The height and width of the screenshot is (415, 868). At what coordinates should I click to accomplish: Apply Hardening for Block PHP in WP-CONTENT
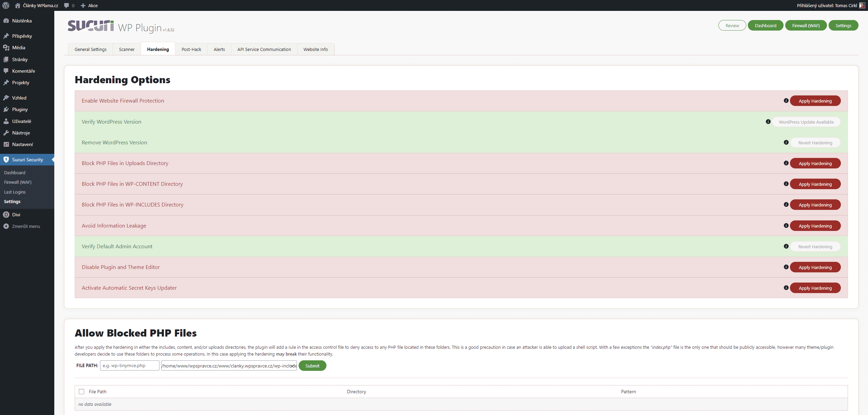tap(815, 184)
